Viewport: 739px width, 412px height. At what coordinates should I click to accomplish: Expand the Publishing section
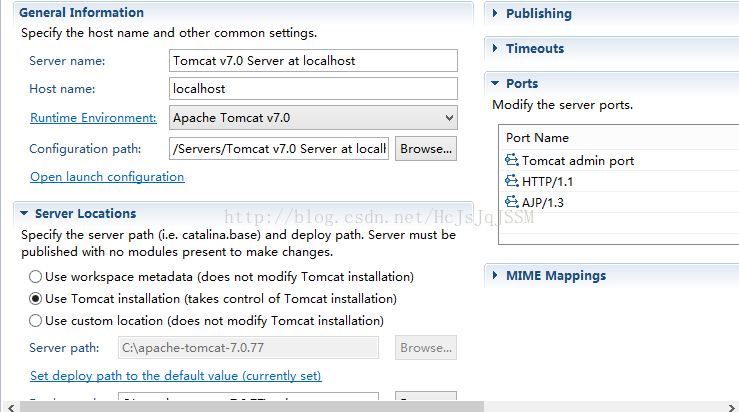495,13
